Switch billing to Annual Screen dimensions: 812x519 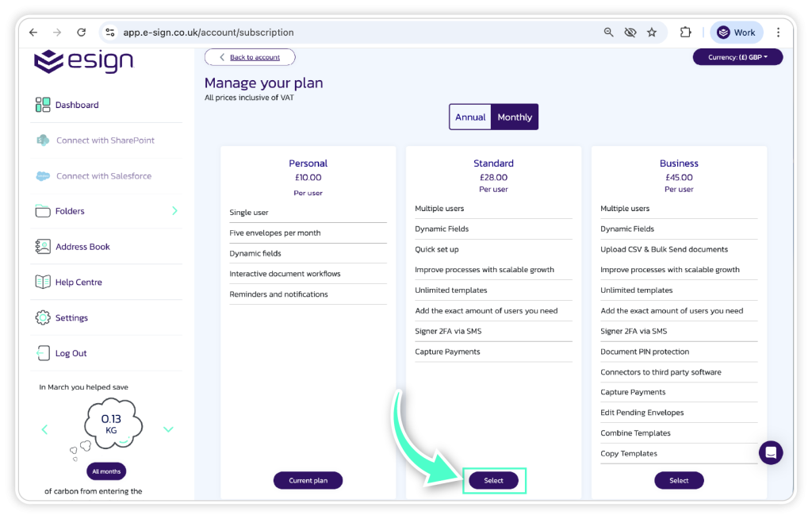click(470, 117)
